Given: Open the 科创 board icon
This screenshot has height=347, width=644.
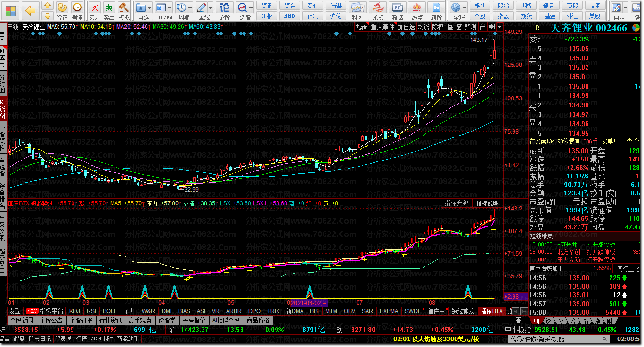Looking at the screenshot, I should pos(358,8).
